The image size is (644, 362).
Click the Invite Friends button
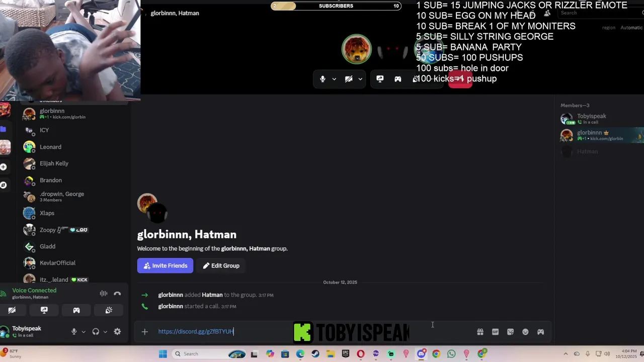pyautogui.click(x=165, y=265)
